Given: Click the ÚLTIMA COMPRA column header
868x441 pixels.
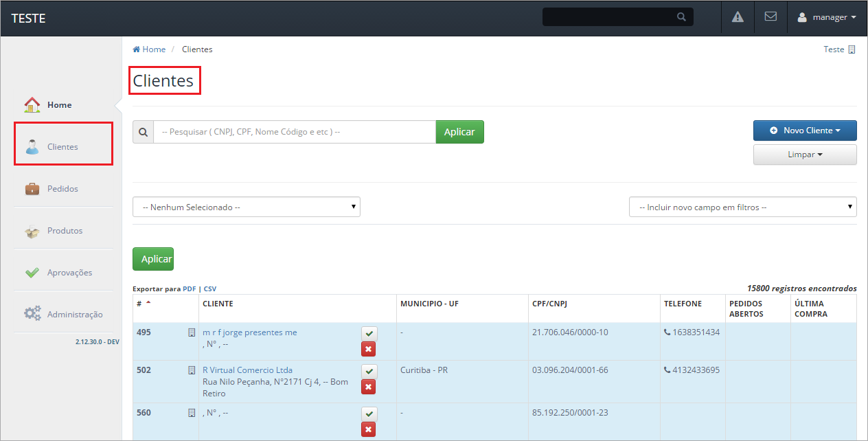Looking at the screenshot, I should (811, 308).
